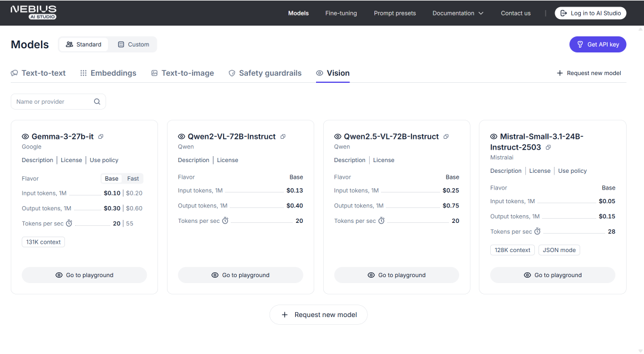Select Fast flavor for Gemma-3-27b-it
Screen dimensions: 644x354
(x=132, y=179)
